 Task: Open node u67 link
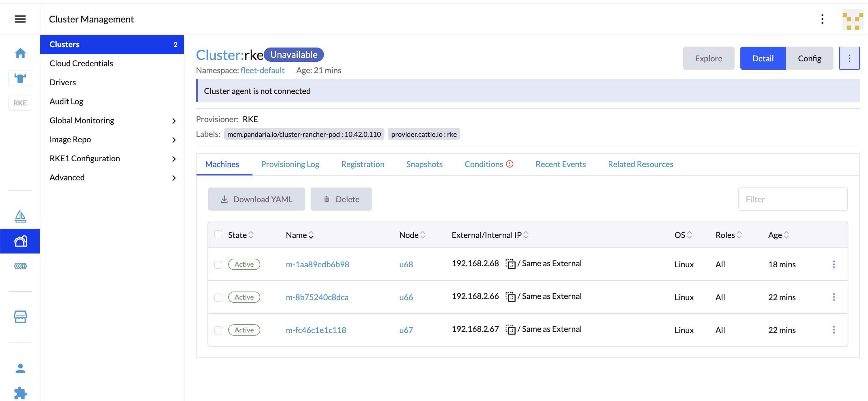pos(406,330)
